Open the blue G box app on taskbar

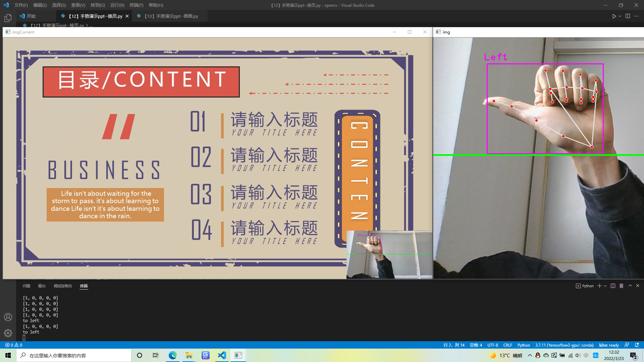point(205,355)
